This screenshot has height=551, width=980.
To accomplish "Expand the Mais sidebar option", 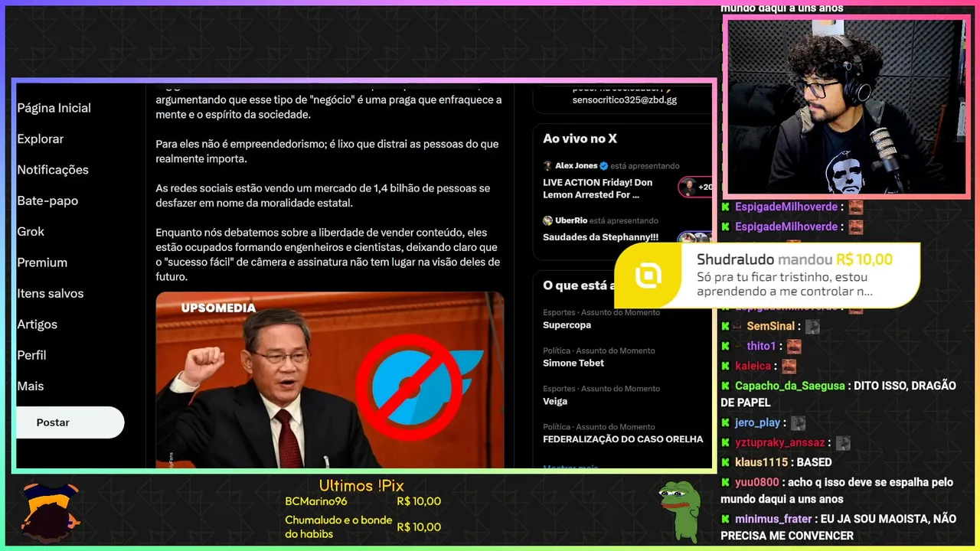I will tap(31, 386).
